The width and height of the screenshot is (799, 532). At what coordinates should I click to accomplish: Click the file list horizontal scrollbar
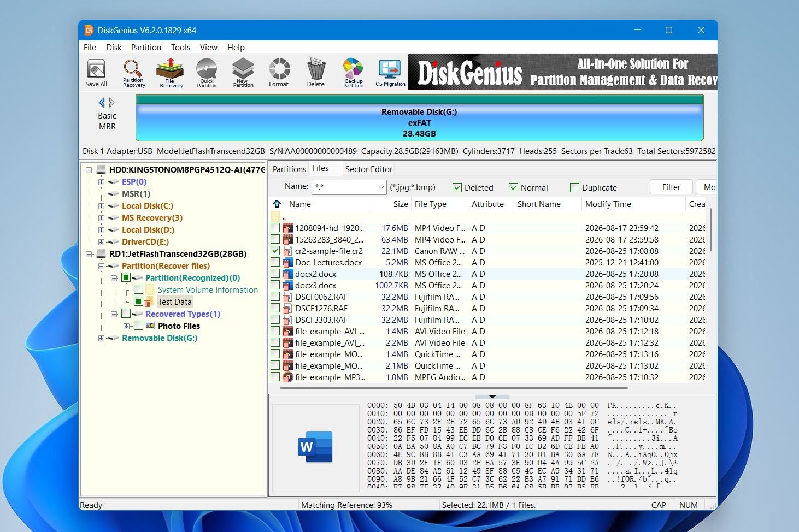454,388
